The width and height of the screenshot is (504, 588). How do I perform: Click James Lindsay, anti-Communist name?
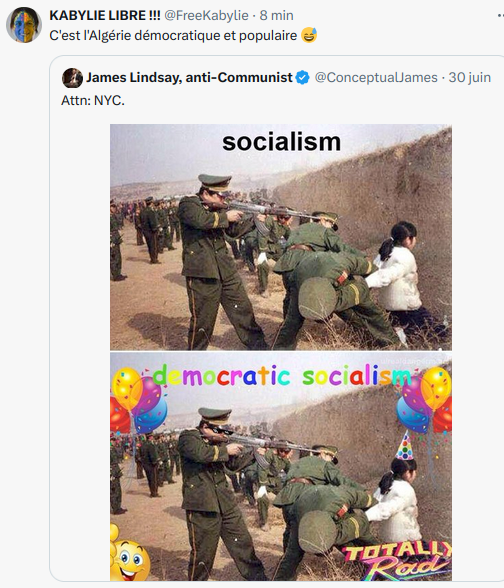189,78
